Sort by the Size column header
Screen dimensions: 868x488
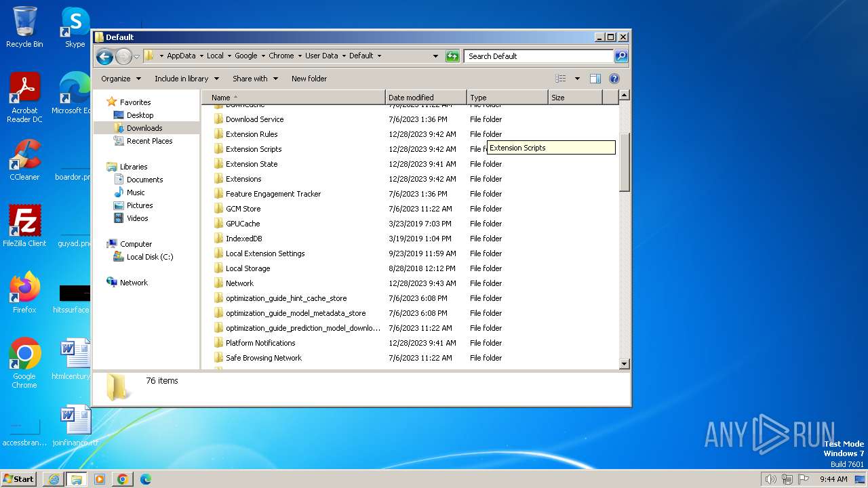[x=575, y=98]
